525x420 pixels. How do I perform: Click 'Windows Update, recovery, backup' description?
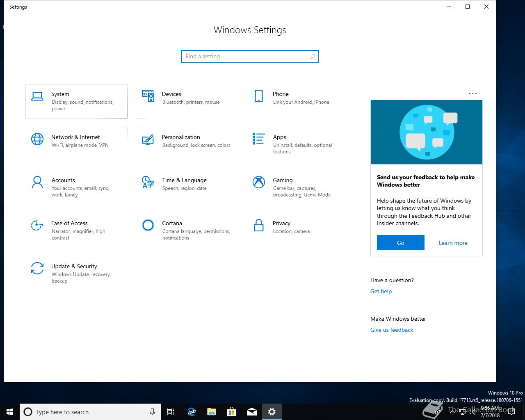pyautogui.click(x=81, y=278)
